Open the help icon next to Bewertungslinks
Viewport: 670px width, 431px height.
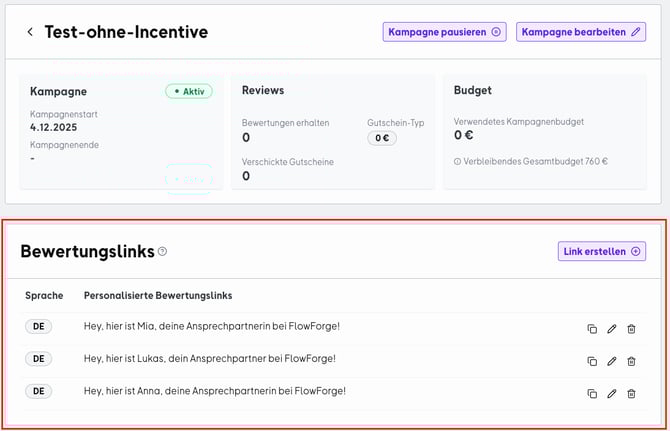pyautogui.click(x=163, y=252)
